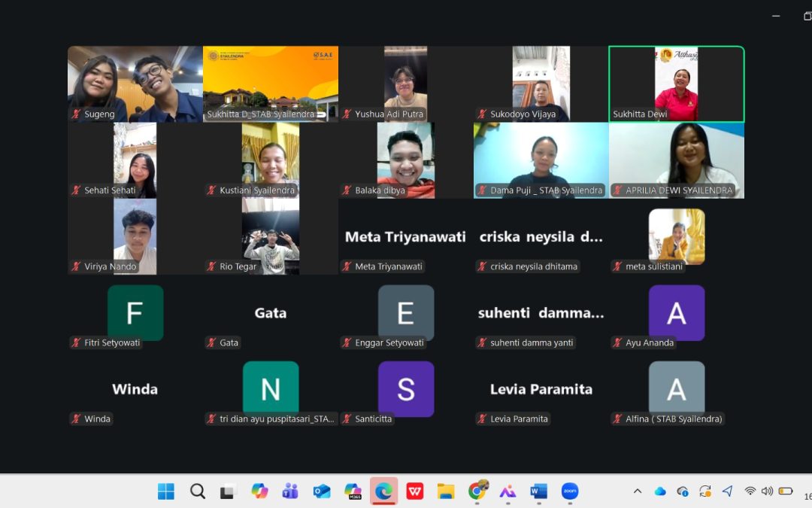The width and height of the screenshot is (812, 508).
Task: Launch Microsoft Edge from the taskbar
Action: click(x=383, y=491)
